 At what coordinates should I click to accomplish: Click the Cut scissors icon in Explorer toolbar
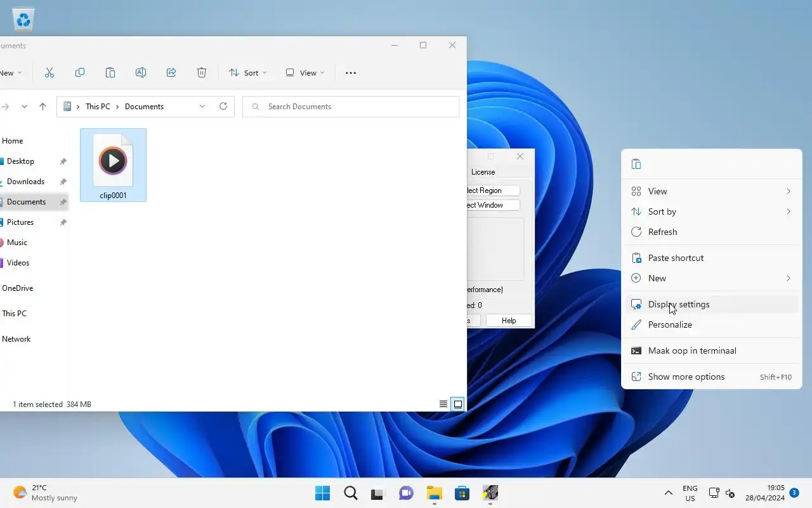click(49, 73)
